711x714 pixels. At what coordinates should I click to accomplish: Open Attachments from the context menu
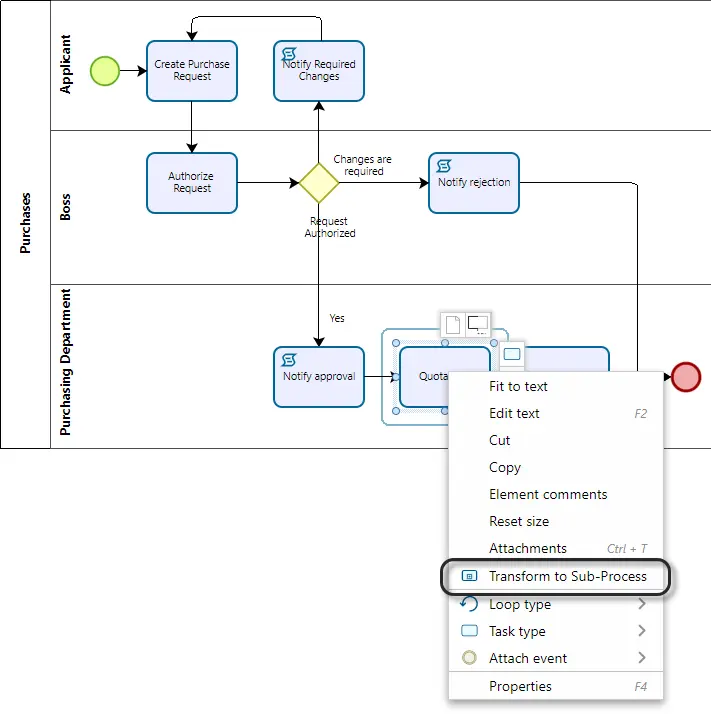click(x=556, y=548)
